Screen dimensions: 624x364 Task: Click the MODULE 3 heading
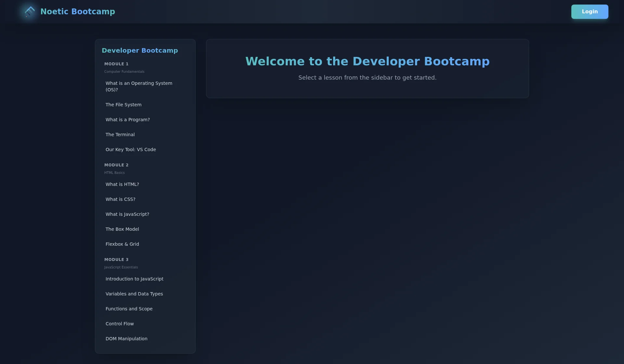coord(116,260)
